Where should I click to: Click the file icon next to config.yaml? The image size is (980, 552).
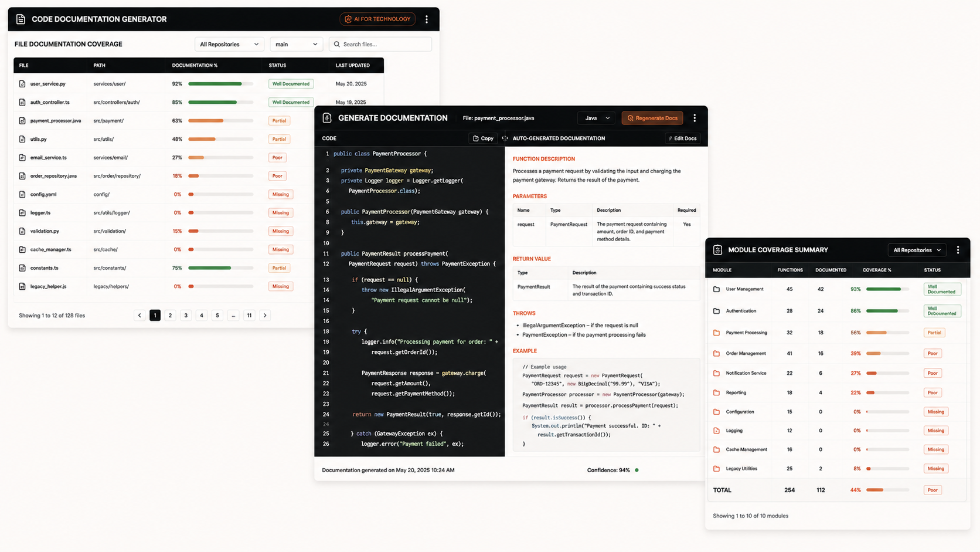tap(22, 194)
